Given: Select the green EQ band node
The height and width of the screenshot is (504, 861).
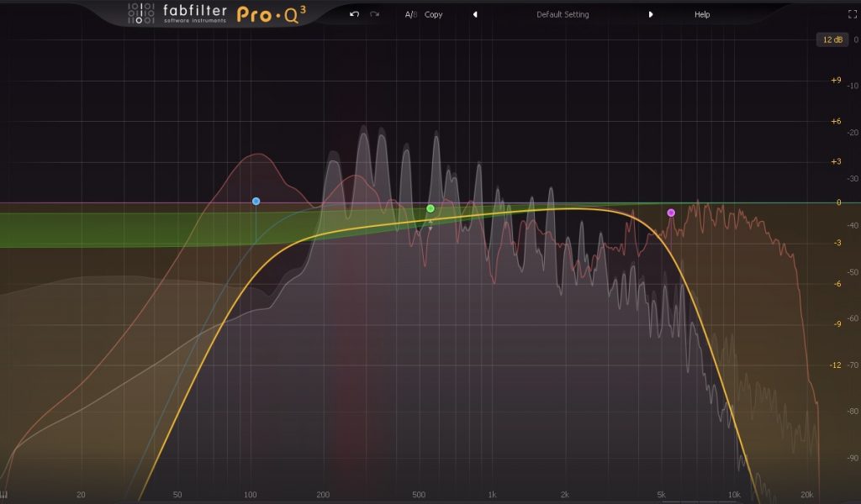Looking at the screenshot, I should click(430, 208).
